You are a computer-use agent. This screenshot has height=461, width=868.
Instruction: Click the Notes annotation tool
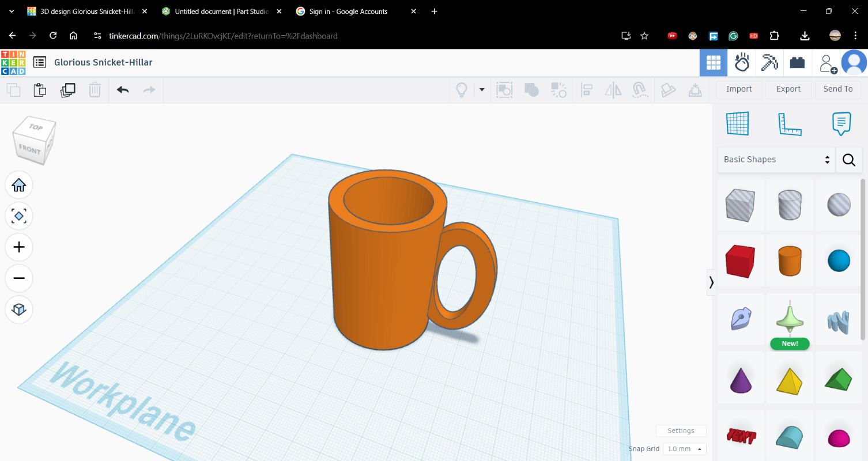pyautogui.click(x=841, y=123)
